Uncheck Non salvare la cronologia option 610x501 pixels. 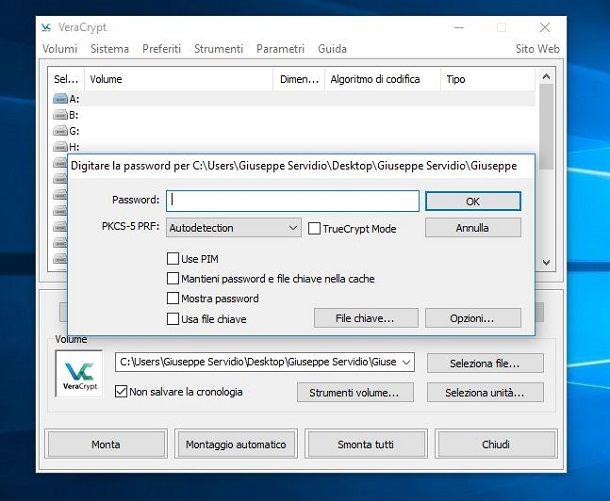tap(122, 392)
